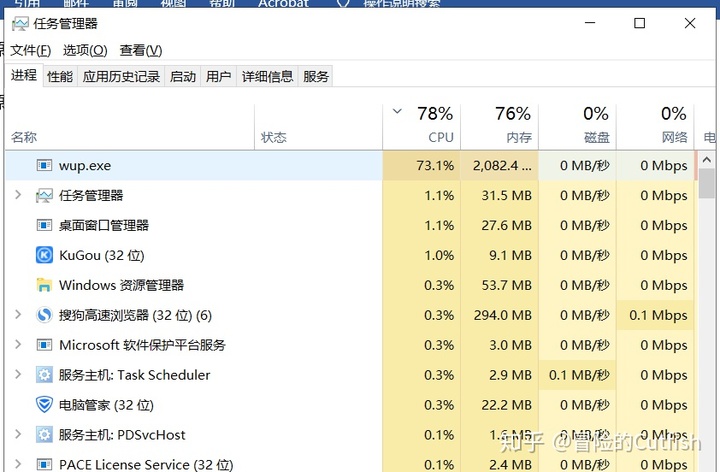Viewport: 720px width, 472px height.
Task: Click the Microsoft 软件保护平台服务 icon
Action: [x=44, y=345]
